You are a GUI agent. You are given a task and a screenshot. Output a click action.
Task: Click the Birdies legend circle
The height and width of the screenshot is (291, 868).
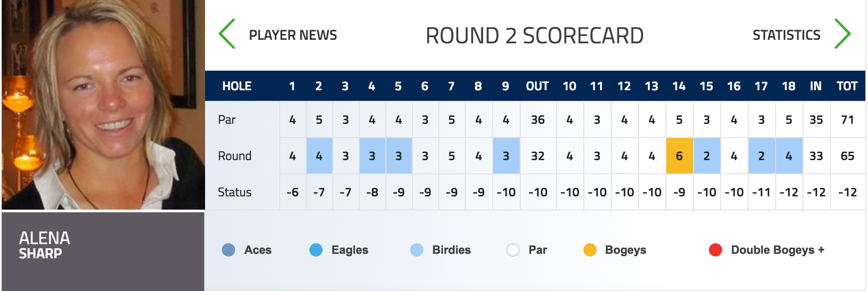(417, 250)
